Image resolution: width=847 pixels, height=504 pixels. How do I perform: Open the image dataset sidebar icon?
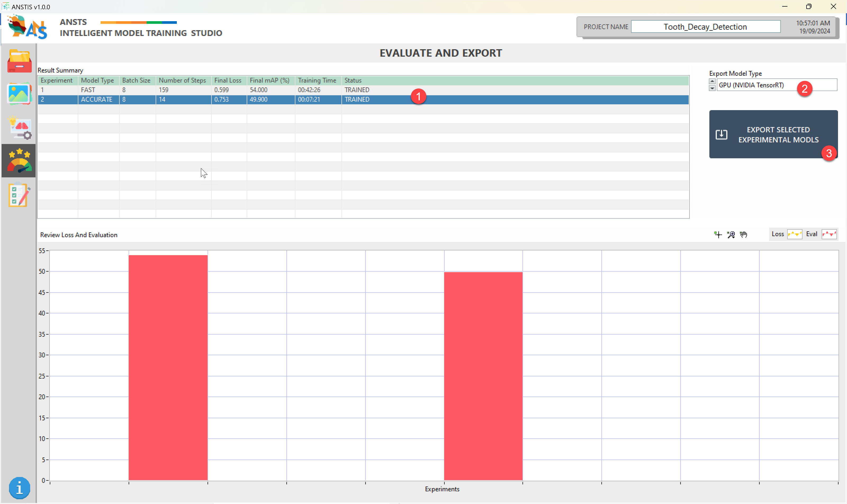pyautogui.click(x=19, y=94)
